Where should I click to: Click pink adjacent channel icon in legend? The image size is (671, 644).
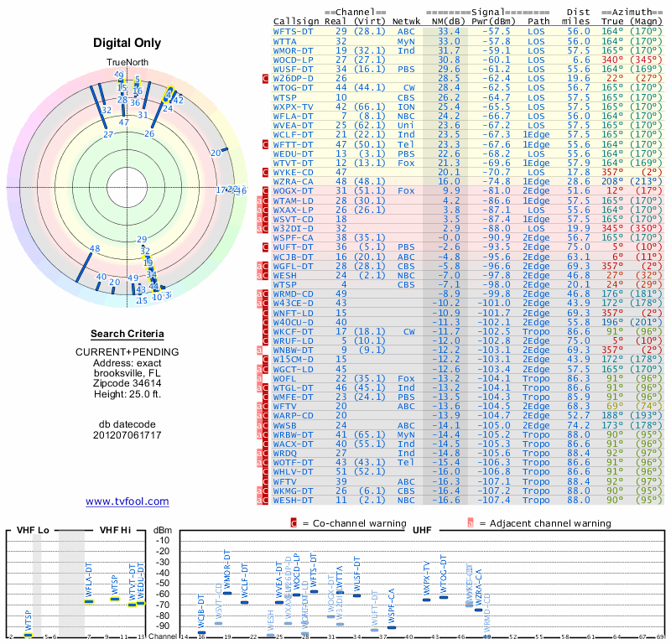tap(471, 522)
